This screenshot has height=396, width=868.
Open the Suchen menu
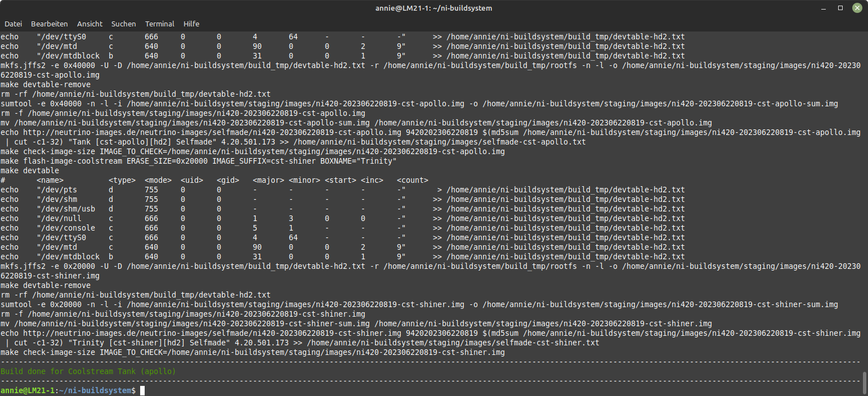(123, 24)
